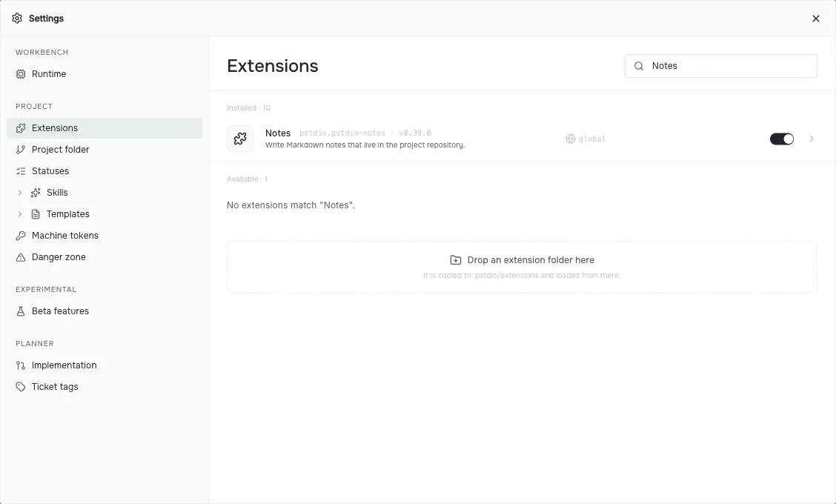Image resolution: width=836 pixels, height=504 pixels.
Task: Click the Implementation pull-request icon
Action: click(21, 365)
